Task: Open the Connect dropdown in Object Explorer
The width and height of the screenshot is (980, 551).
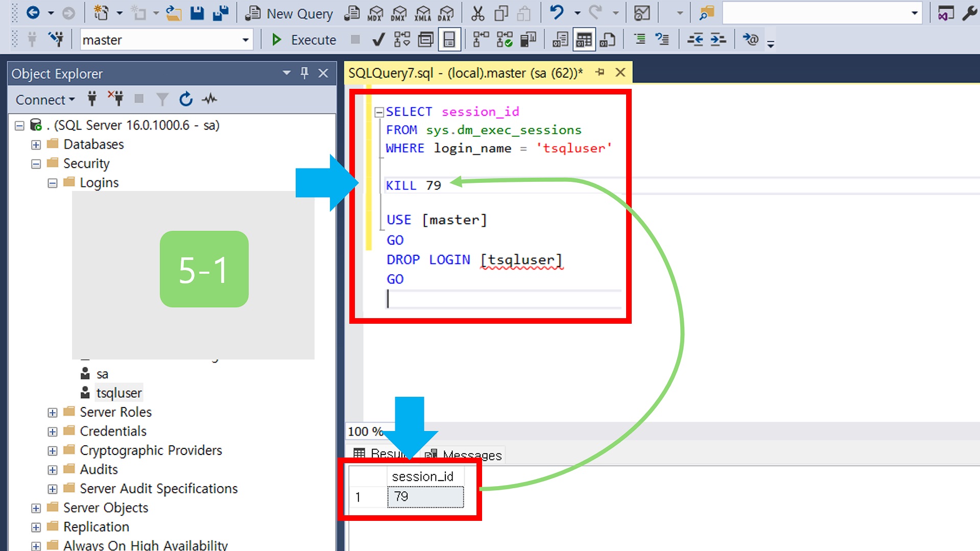Action: [45, 100]
